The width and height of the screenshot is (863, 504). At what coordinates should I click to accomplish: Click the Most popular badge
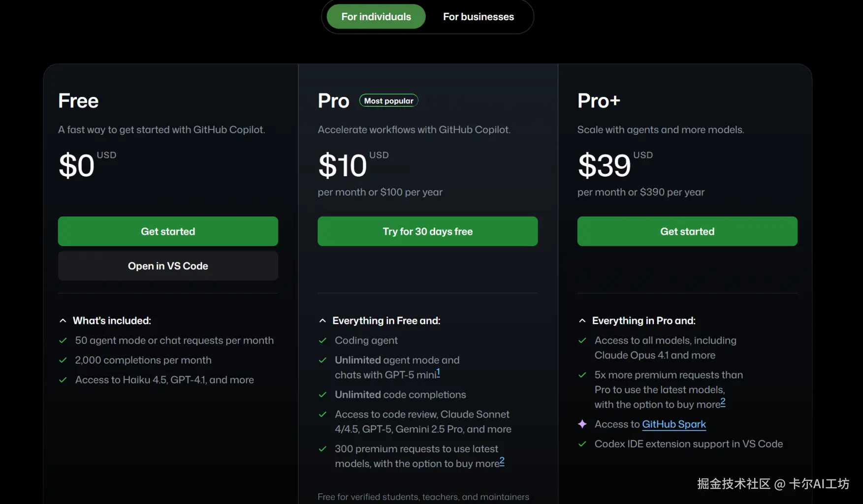click(x=388, y=101)
